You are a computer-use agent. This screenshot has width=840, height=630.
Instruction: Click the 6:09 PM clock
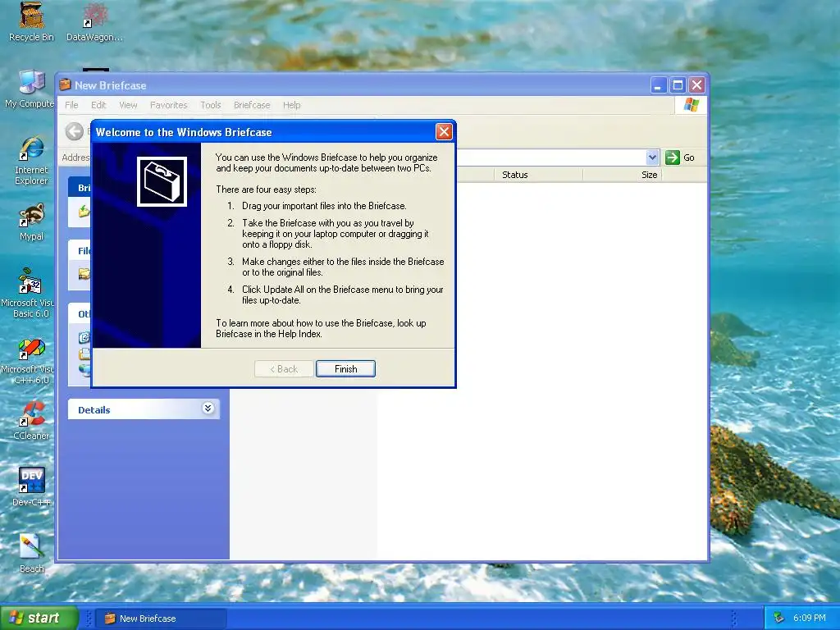tap(810, 619)
